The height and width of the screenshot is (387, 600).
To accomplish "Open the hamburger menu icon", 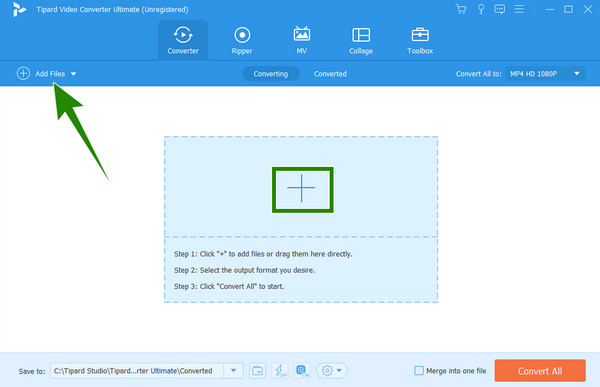I will (519, 9).
